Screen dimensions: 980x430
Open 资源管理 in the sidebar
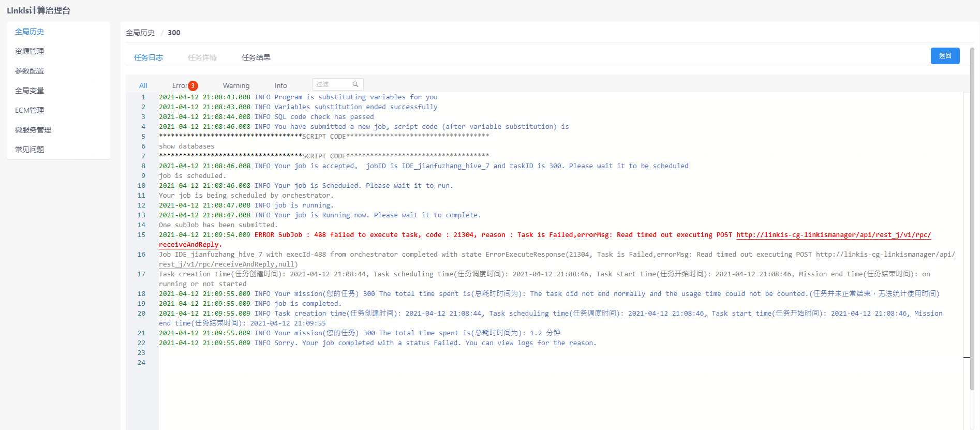pos(29,51)
